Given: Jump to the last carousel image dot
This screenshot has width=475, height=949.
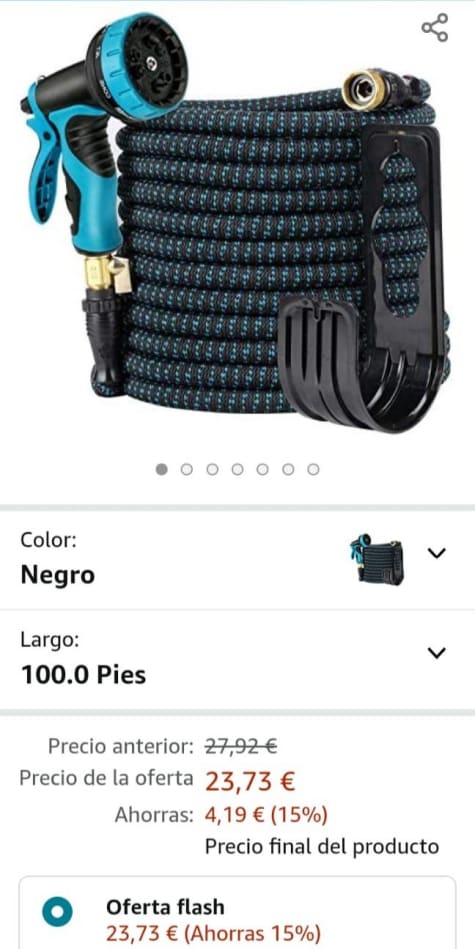Looking at the screenshot, I should pyautogui.click(x=313, y=469).
